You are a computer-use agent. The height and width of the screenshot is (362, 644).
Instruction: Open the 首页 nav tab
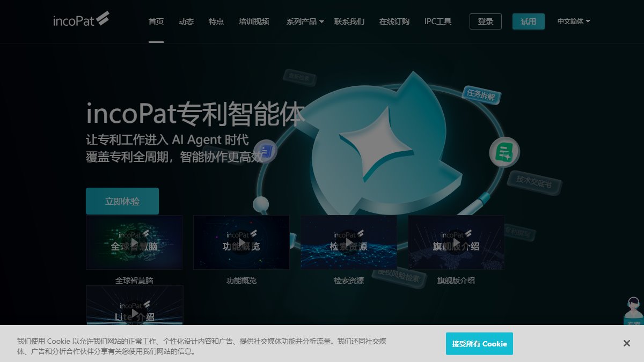point(156,21)
